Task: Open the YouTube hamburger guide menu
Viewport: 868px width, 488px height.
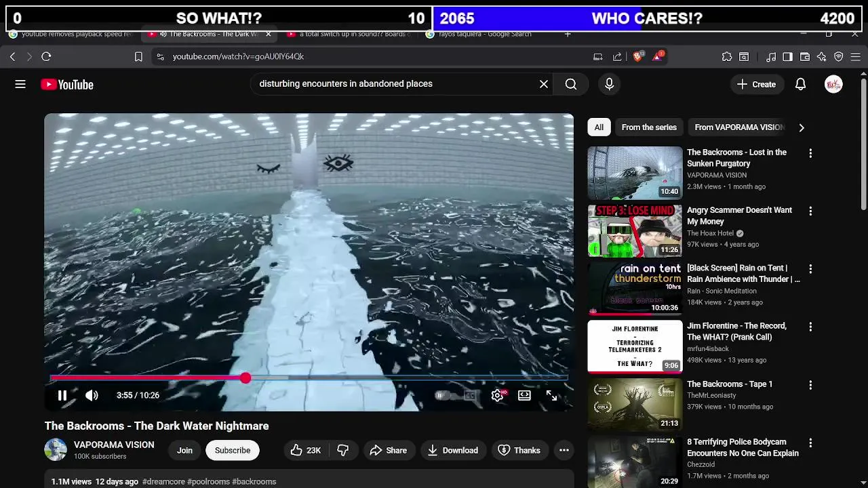Action: click(20, 84)
